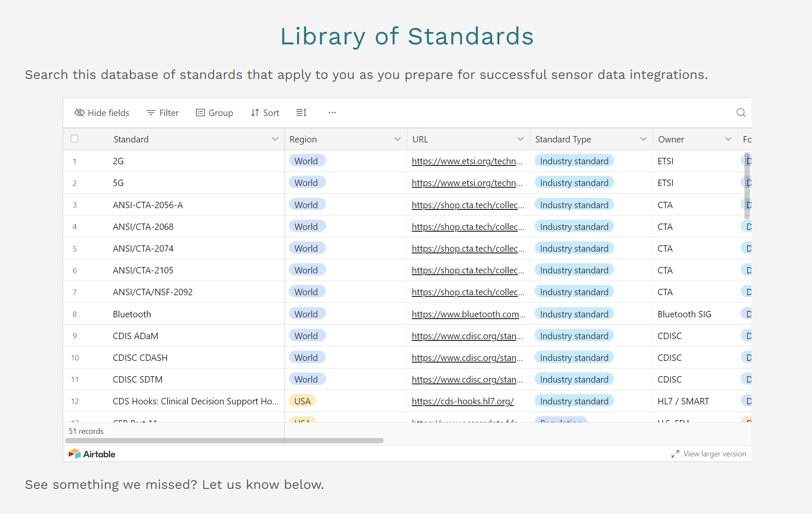The width and height of the screenshot is (812, 514).
Task: Click the expand arrows beside View larger version
Action: pyautogui.click(x=675, y=454)
